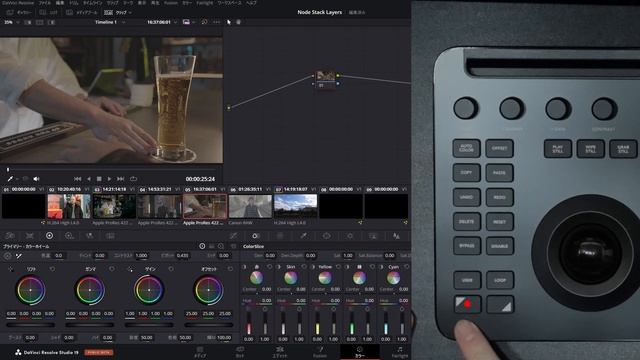The width and height of the screenshot is (640, 360).
Task: Click the Sat value field 1.00 in ColorSlice
Action: point(348,256)
